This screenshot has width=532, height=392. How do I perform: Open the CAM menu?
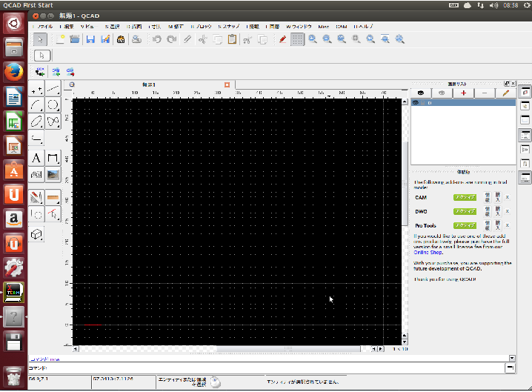pyautogui.click(x=342, y=27)
